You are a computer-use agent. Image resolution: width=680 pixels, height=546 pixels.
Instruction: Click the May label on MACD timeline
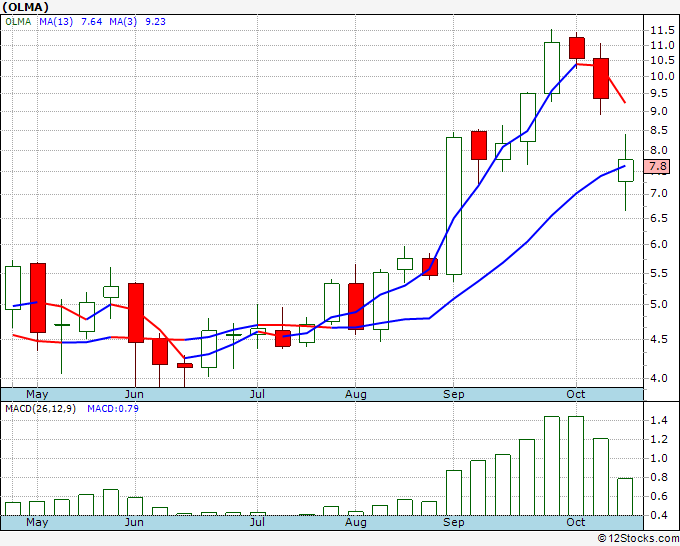coord(37,522)
